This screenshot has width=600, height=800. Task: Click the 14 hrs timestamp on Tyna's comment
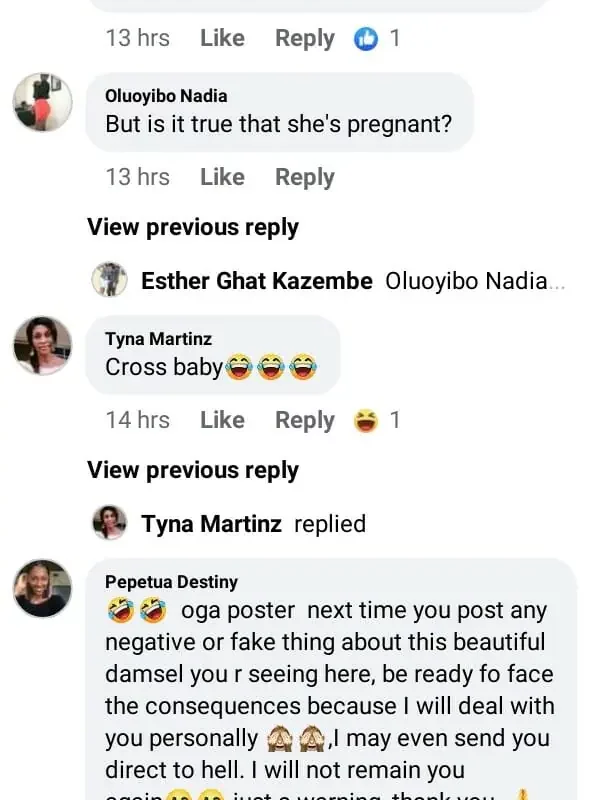(137, 420)
